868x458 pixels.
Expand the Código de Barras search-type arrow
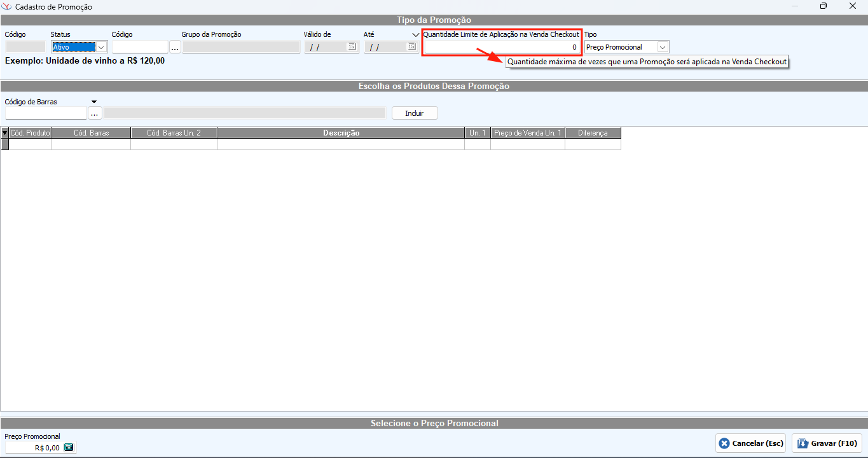pyautogui.click(x=94, y=102)
